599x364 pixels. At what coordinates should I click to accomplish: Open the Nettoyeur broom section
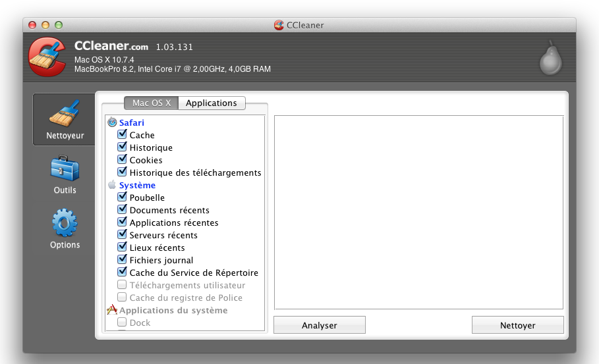(65, 119)
